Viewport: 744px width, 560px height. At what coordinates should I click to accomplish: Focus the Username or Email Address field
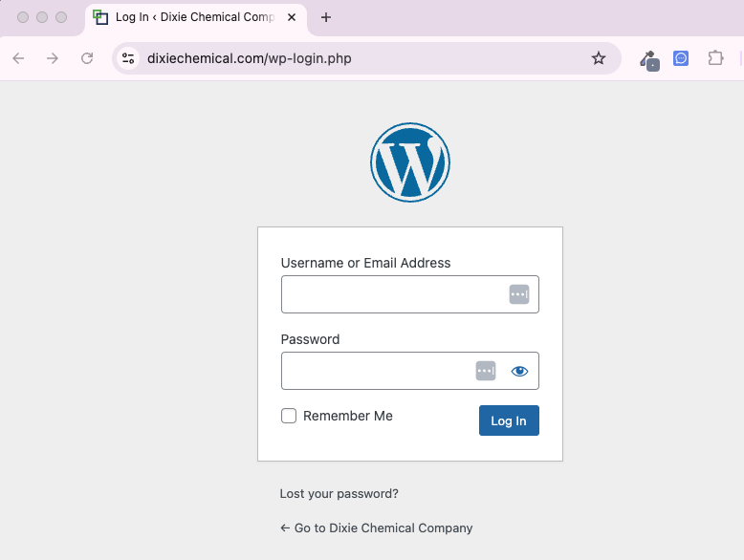coord(392,294)
